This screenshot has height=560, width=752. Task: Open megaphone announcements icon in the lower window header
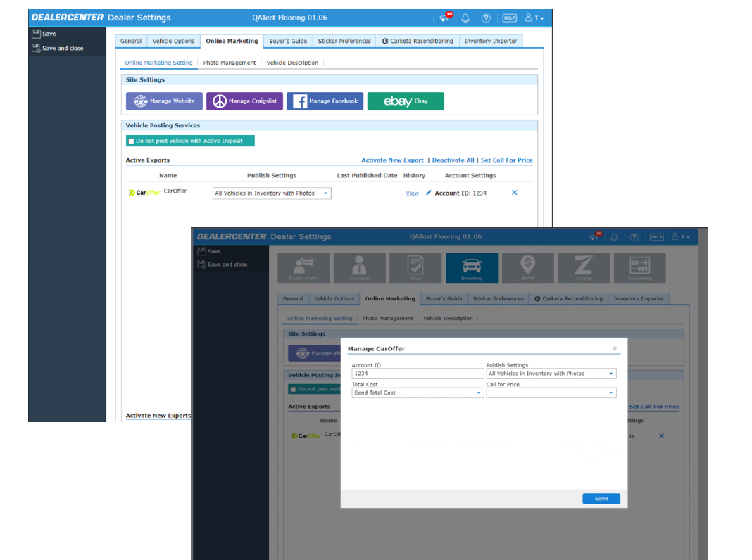click(595, 236)
